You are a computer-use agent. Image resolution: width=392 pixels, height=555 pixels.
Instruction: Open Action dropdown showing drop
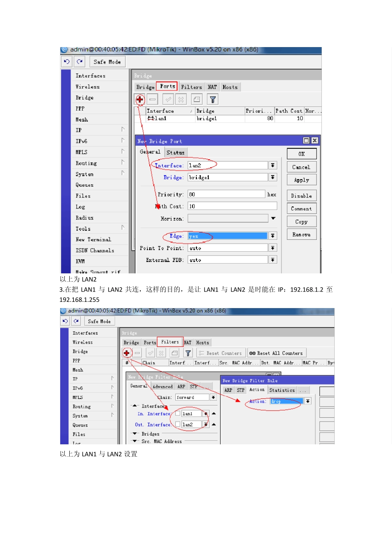[308, 401]
